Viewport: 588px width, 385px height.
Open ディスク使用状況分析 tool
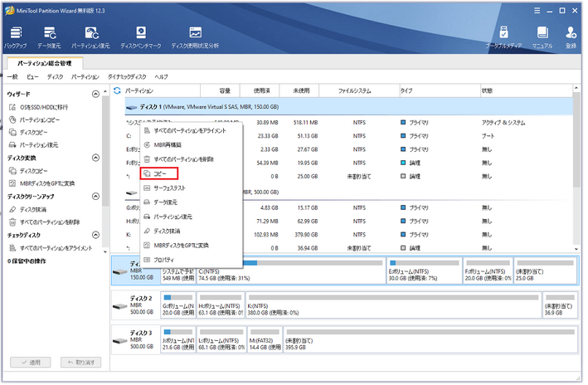click(195, 37)
